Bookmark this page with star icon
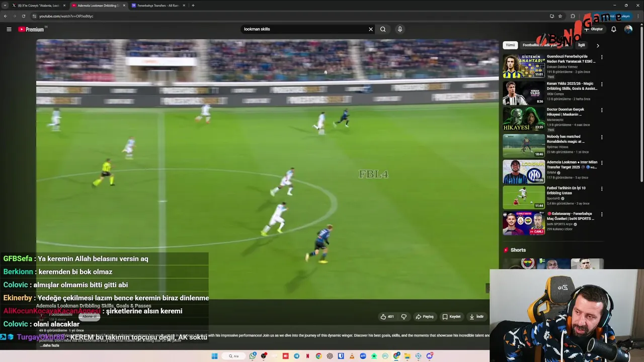The height and width of the screenshot is (362, 644). coord(560,16)
